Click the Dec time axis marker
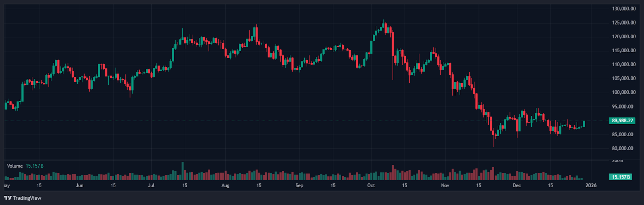This screenshot has width=644, height=205. pyautogui.click(x=517, y=185)
